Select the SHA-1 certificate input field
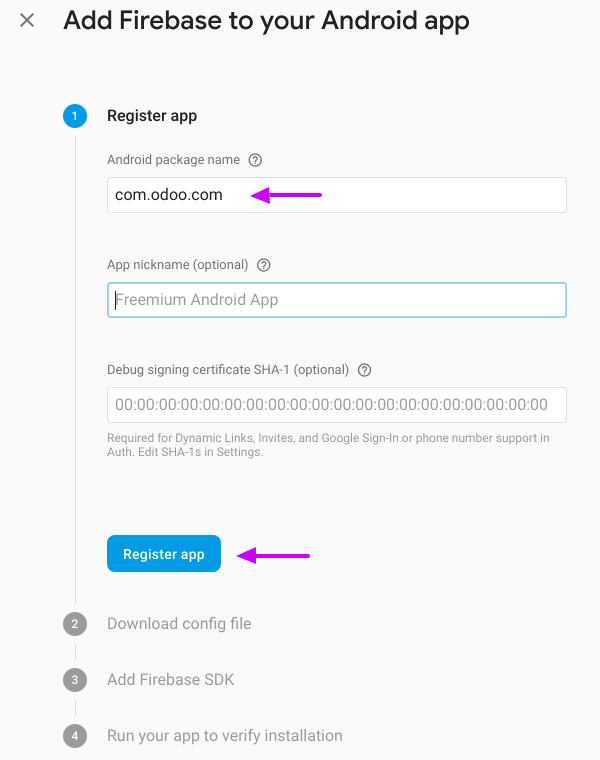The image size is (600, 760). (x=336, y=405)
